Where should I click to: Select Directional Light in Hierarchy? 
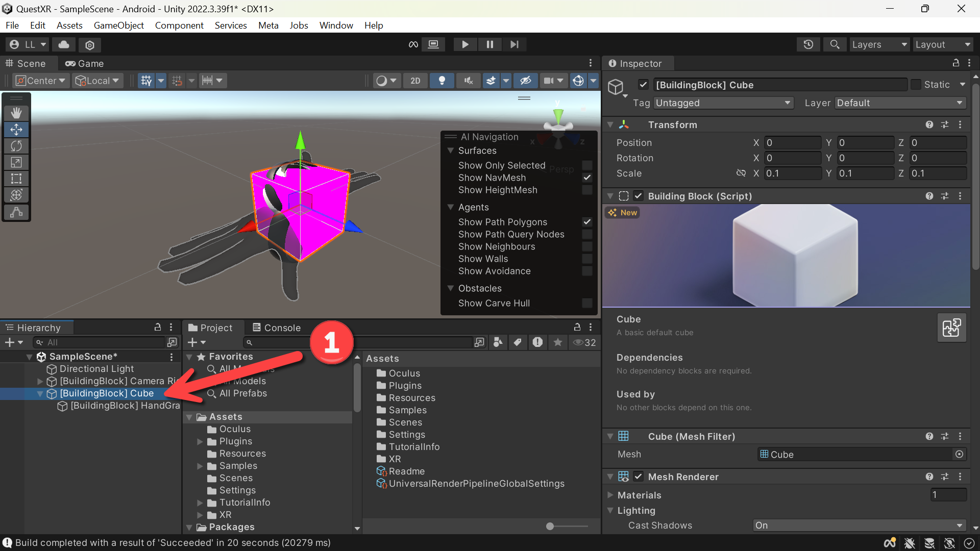[x=96, y=368]
